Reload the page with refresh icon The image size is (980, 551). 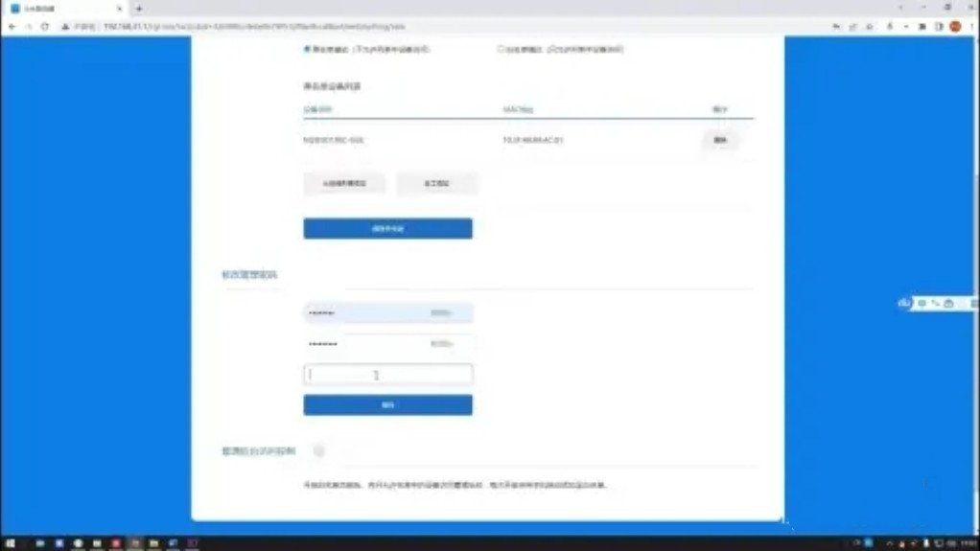point(45,27)
